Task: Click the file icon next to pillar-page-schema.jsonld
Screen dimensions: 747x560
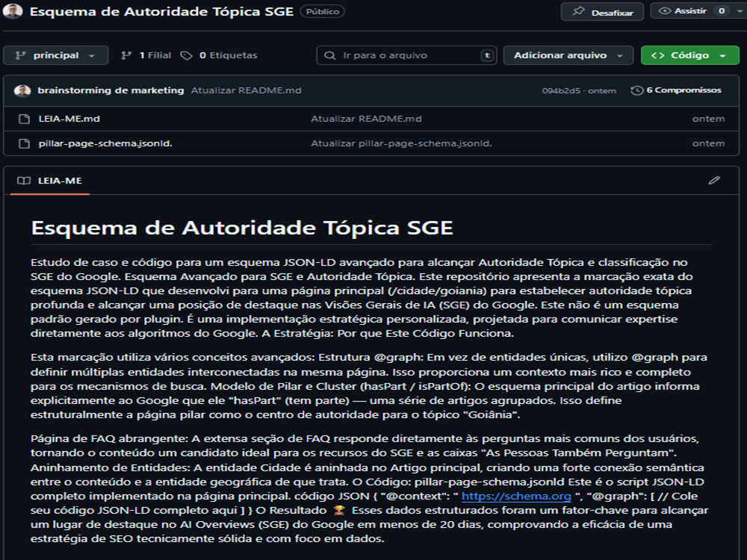Action: coord(24,143)
